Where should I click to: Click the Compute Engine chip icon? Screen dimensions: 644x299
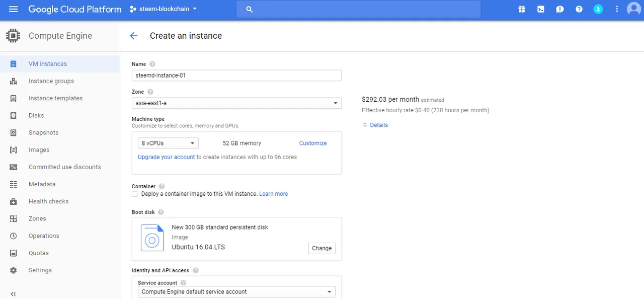13,36
